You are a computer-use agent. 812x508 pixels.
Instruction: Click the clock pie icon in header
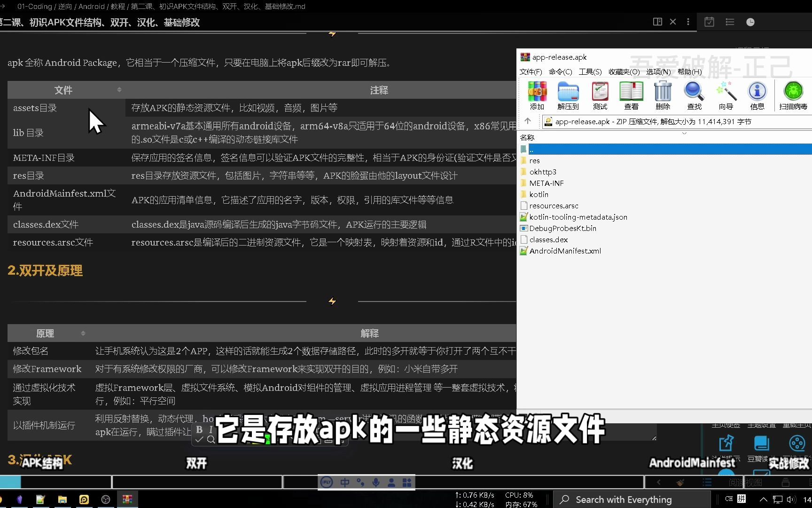coord(750,22)
